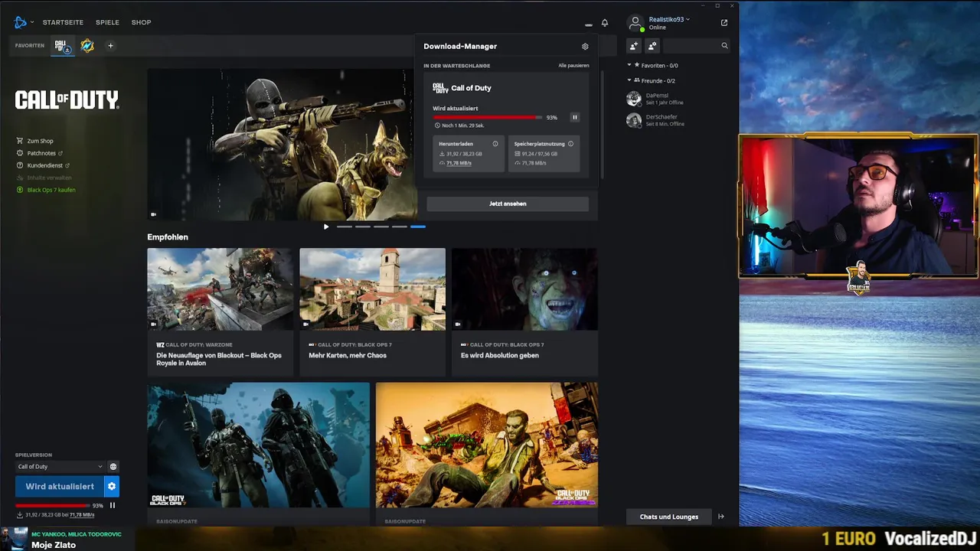
Task: Add a favorite with the plus button
Action: [110, 46]
